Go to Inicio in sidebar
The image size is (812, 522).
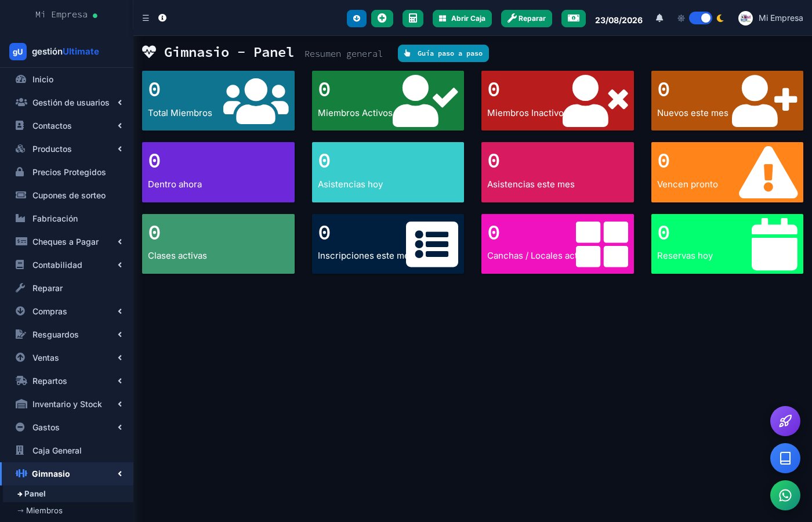[67, 79]
